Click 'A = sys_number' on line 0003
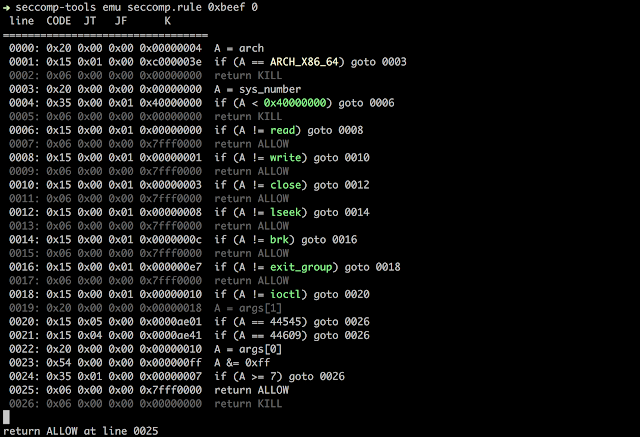The width and height of the screenshot is (640, 437). (x=258, y=89)
